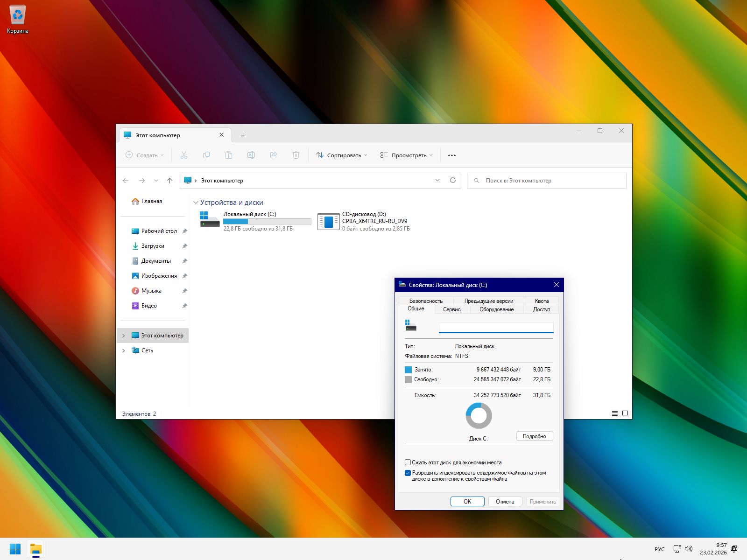The height and width of the screenshot is (560, 747).
Task: Click the Up arrow navigation icon
Action: pos(169,181)
